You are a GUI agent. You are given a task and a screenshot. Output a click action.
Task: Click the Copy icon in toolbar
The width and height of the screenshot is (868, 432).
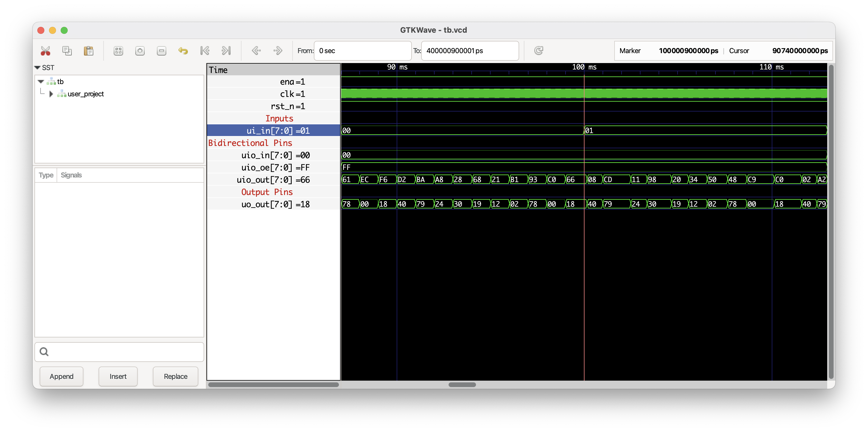[x=67, y=51]
